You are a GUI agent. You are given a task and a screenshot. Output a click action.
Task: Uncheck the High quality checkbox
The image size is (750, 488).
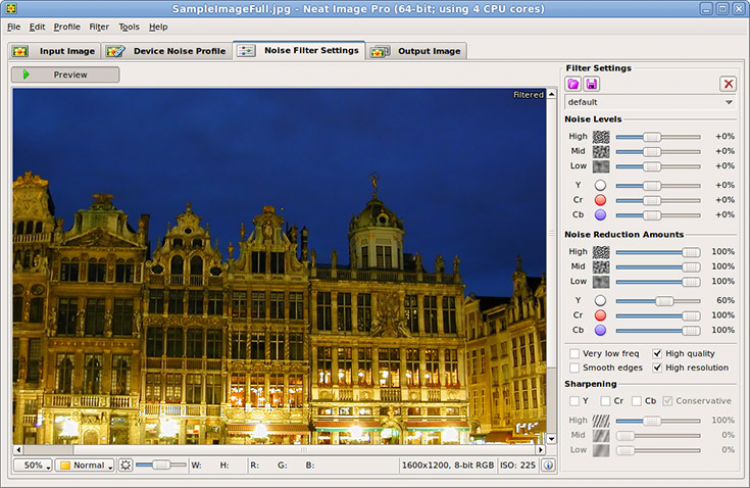point(657,353)
